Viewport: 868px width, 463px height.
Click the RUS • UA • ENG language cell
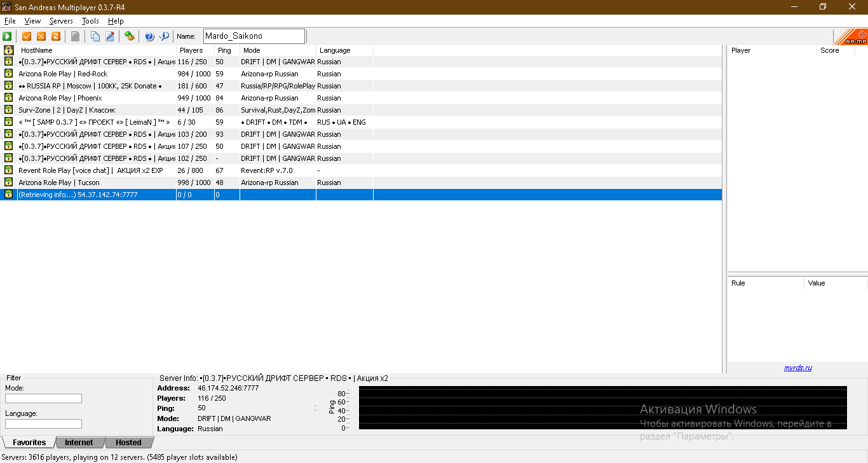(341, 122)
